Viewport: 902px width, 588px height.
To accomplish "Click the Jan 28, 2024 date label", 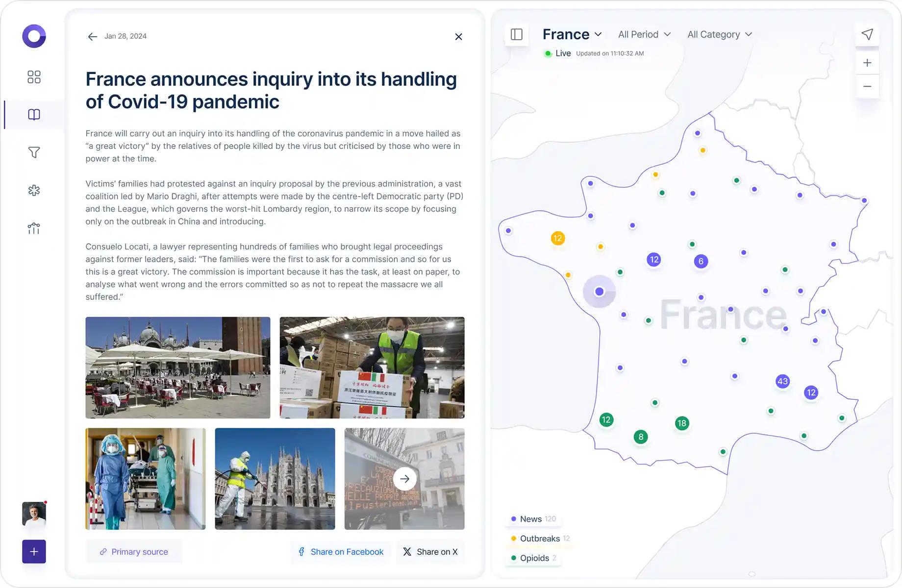I will coord(125,36).
